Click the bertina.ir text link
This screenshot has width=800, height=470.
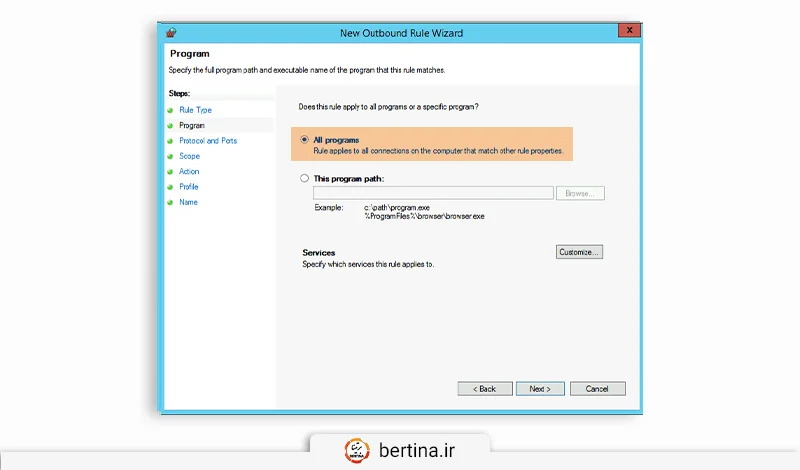pyautogui.click(x=418, y=448)
